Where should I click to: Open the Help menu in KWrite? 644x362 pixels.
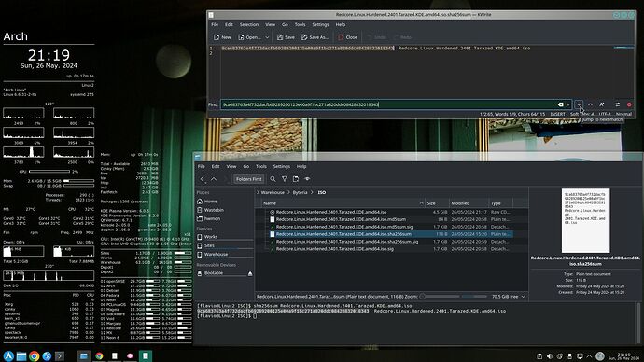tap(341, 24)
